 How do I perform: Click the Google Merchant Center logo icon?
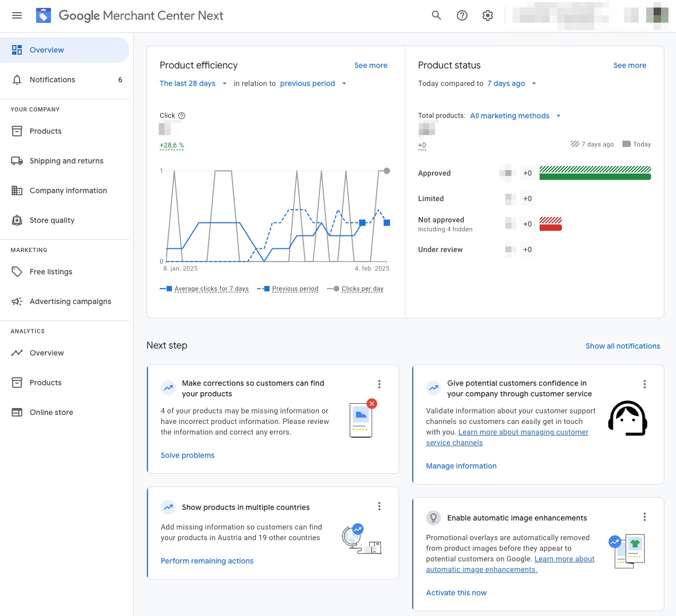(x=44, y=15)
